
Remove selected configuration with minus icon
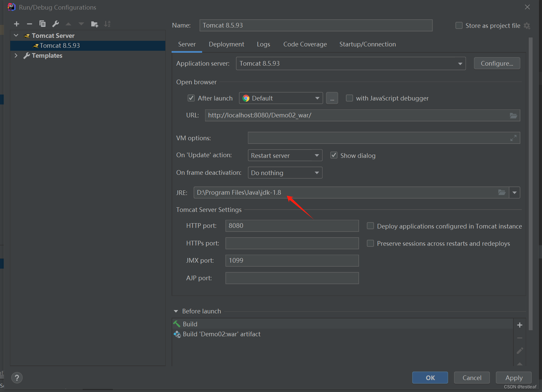(x=30, y=24)
